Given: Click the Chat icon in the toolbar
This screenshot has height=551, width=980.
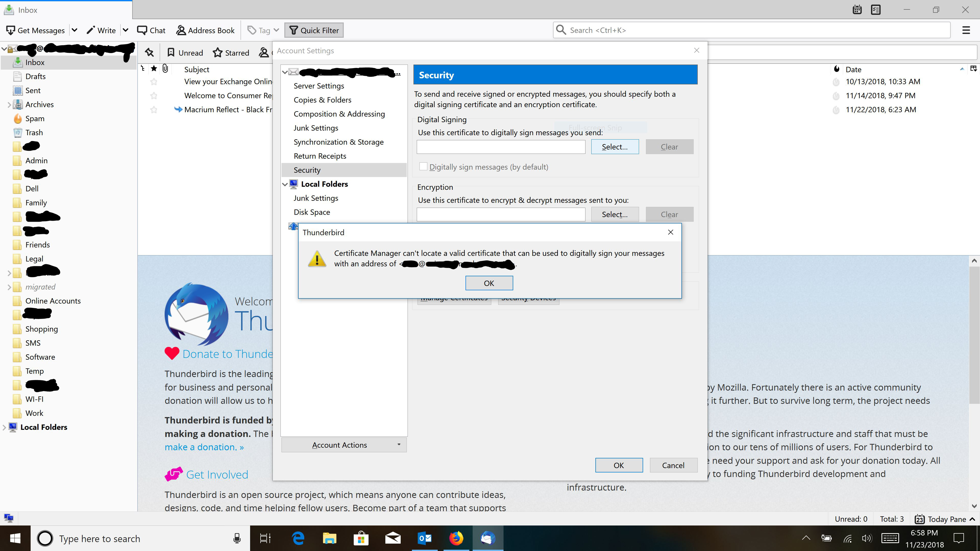Looking at the screenshot, I should (142, 30).
